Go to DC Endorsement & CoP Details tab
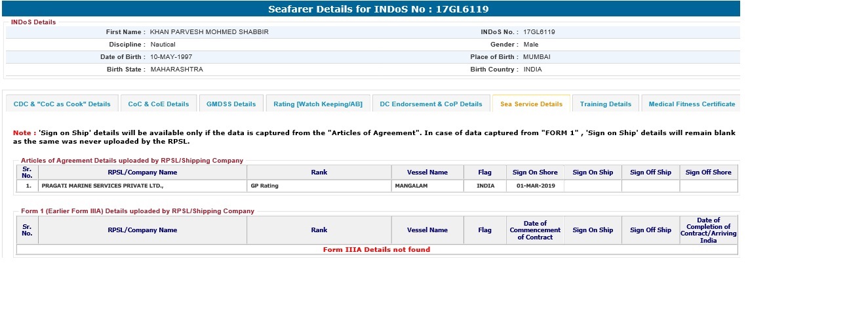Viewport: 868px width, 326px height. tap(431, 104)
